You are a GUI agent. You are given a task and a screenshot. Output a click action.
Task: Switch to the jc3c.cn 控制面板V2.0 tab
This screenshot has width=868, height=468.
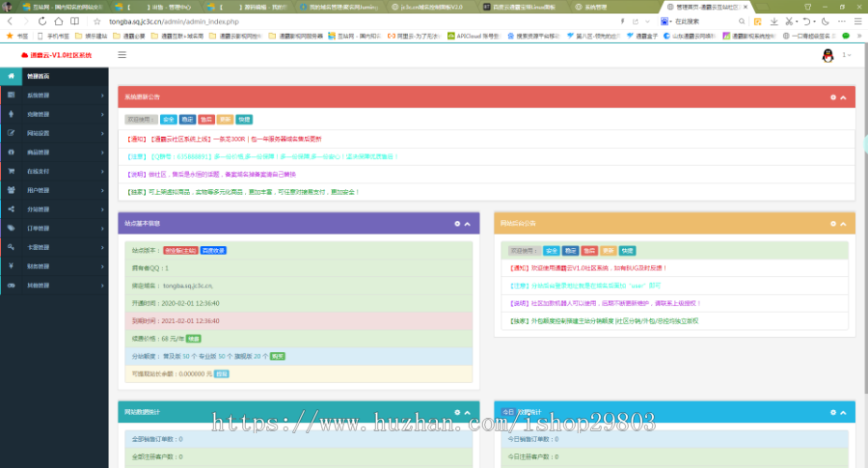tap(431, 7)
